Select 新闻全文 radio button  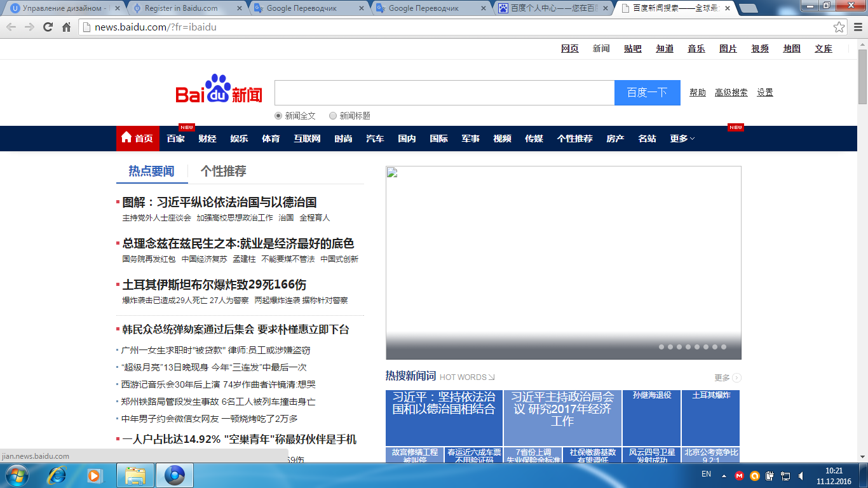pos(278,116)
